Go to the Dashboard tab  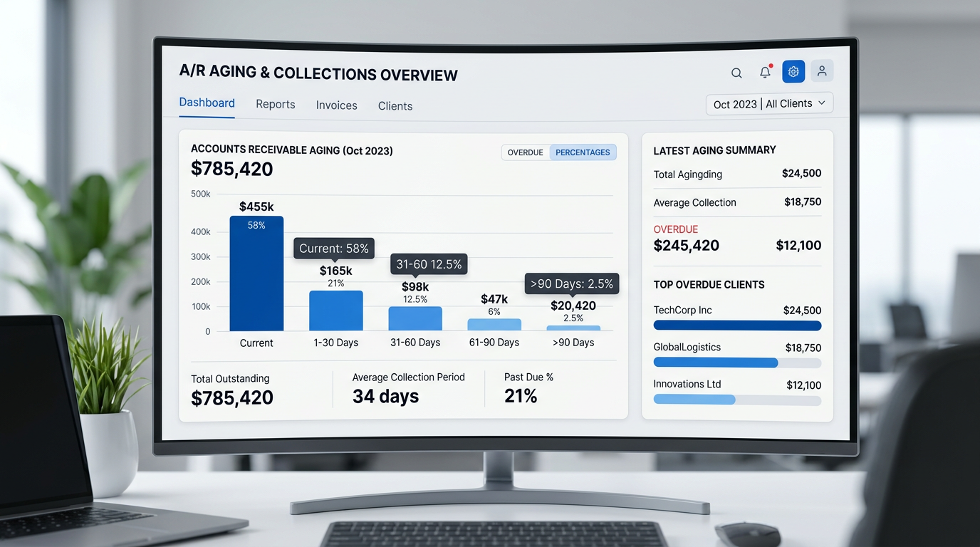207,103
